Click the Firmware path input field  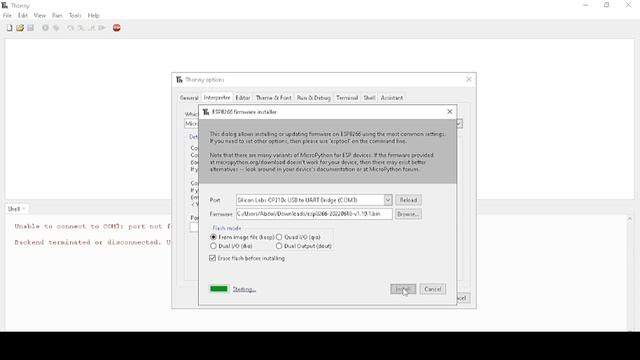coord(314,214)
